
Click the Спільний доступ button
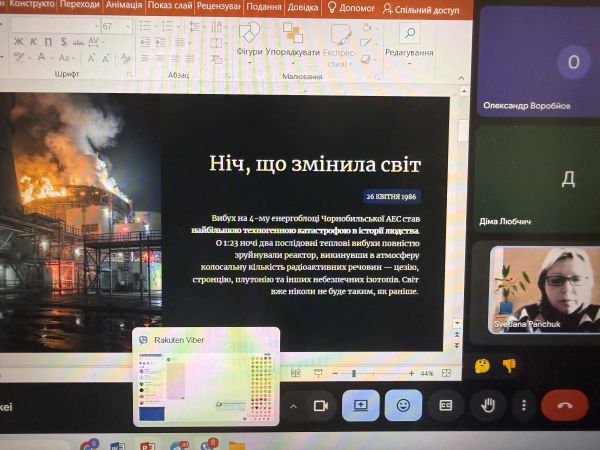coord(421,9)
